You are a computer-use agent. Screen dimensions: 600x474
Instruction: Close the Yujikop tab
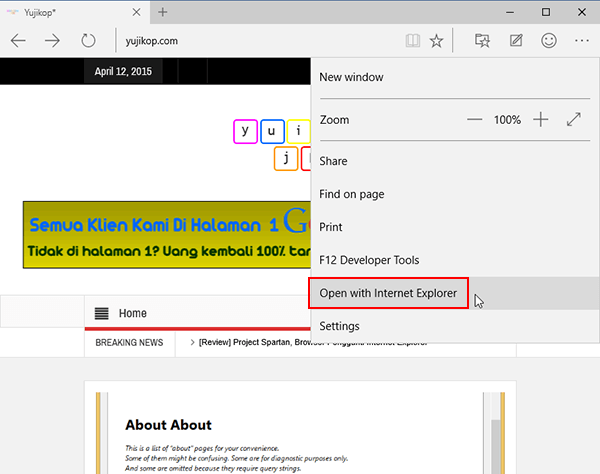pos(136,12)
